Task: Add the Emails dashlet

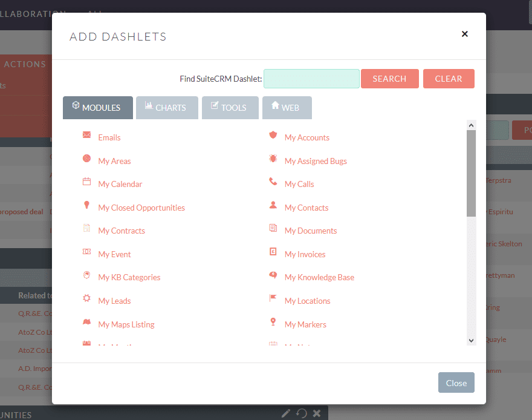Action: click(x=109, y=137)
